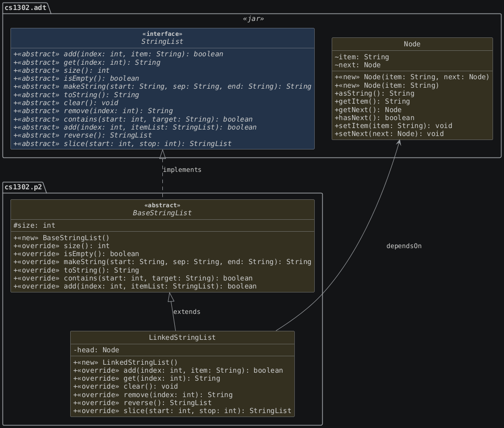Select the BaseStringList class name

click(162, 213)
